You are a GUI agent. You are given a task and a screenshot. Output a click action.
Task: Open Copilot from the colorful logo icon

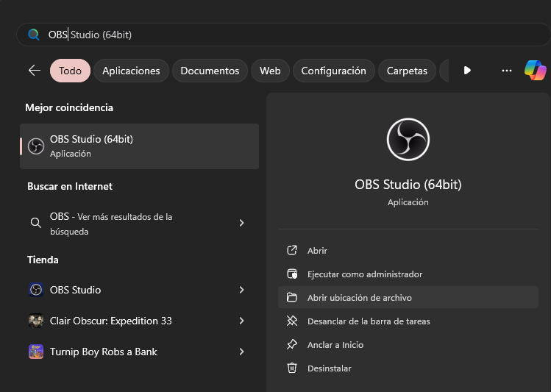(x=536, y=71)
